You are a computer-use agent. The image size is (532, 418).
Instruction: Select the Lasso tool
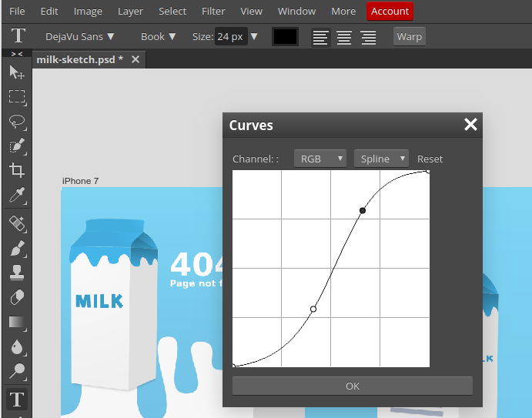[17, 122]
